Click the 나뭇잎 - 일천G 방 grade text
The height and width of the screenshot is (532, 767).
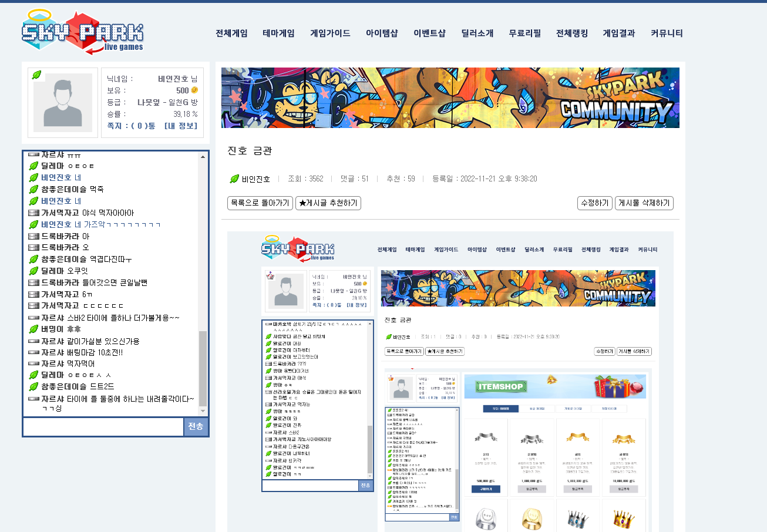point(167,102)
